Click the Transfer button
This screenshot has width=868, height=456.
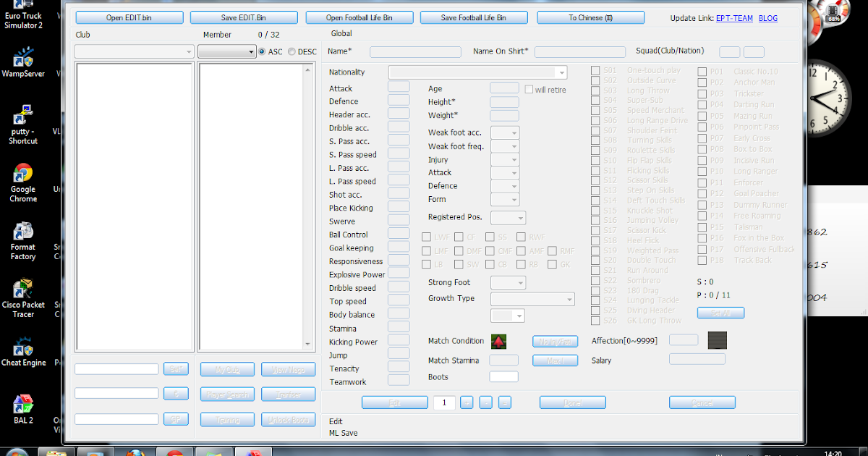289,394
